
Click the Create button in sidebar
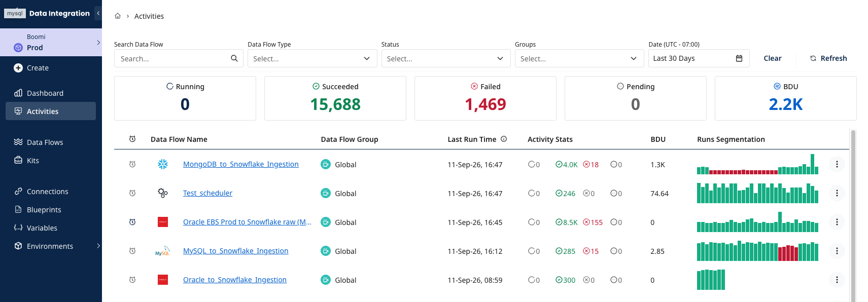point(31,68)
